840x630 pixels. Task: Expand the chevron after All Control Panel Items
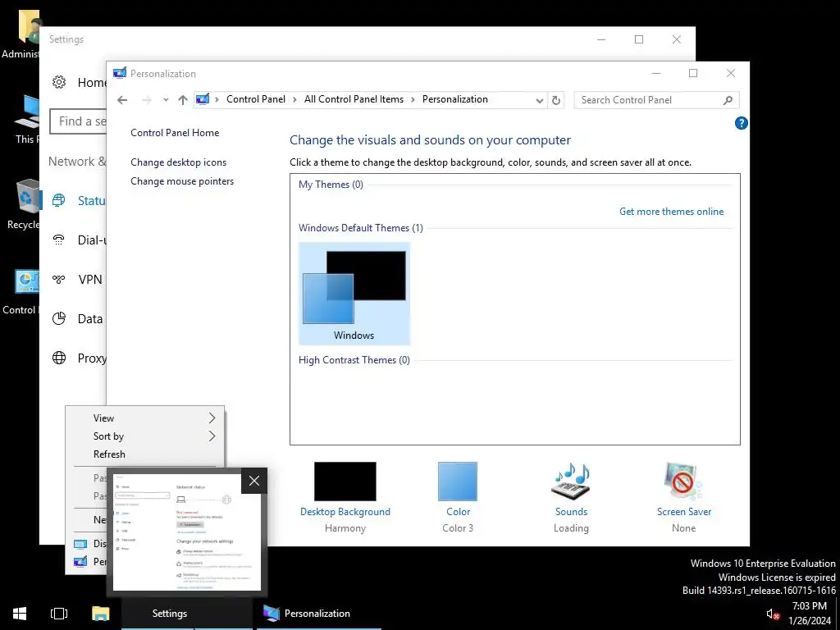[x=413, y=99]
